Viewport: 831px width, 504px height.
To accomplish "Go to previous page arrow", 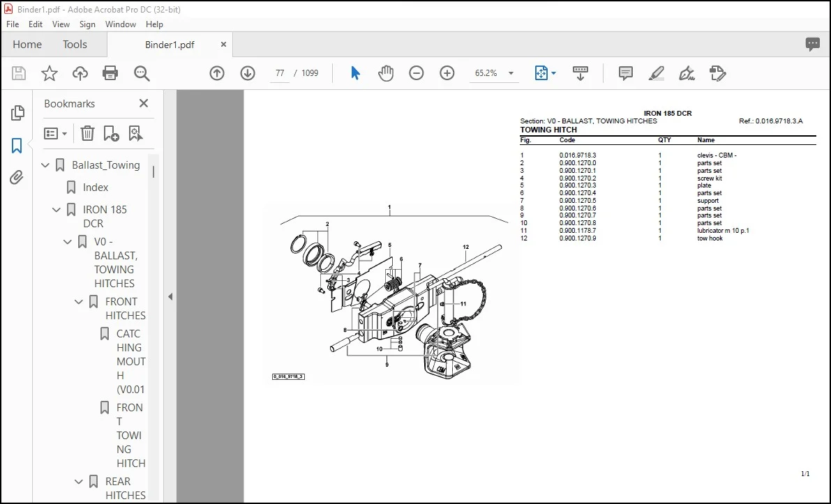I will [217, 73].
